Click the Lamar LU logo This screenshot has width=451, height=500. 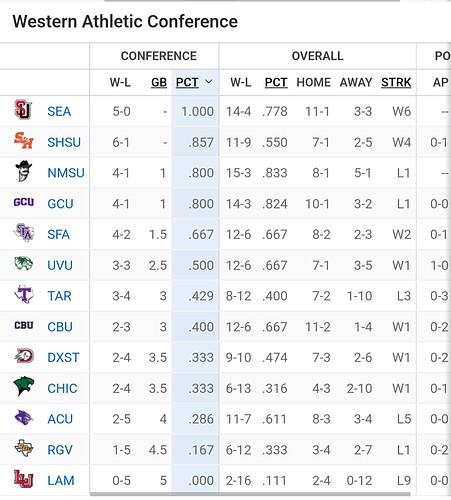point(24,479)
